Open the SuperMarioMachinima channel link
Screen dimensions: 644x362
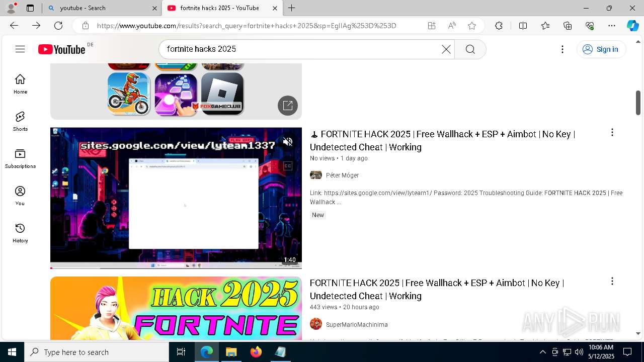tap(357, 325)
